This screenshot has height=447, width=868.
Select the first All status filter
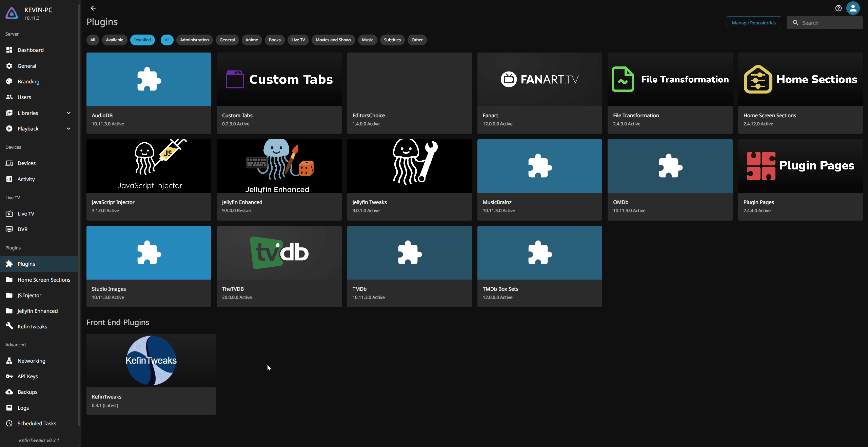[93, 40]
